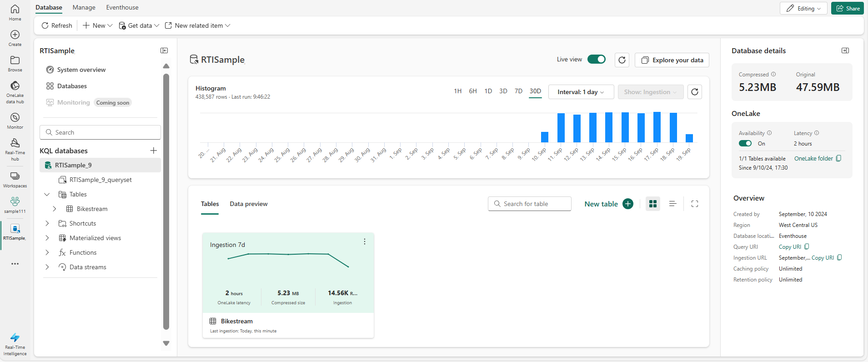The width and height of the screenshot is (868, 362).
Task: Click the Search for table field
Action: coord(530,204)
